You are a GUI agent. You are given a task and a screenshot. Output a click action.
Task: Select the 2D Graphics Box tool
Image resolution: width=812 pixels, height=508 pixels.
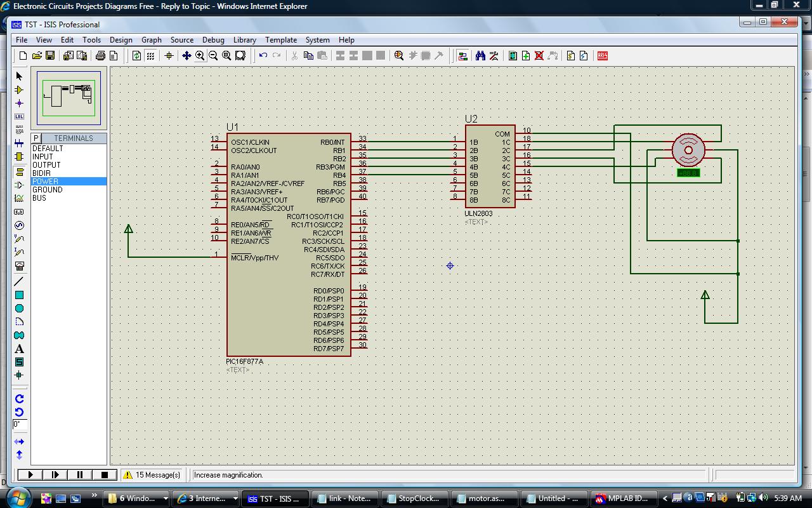pos(19,295)
